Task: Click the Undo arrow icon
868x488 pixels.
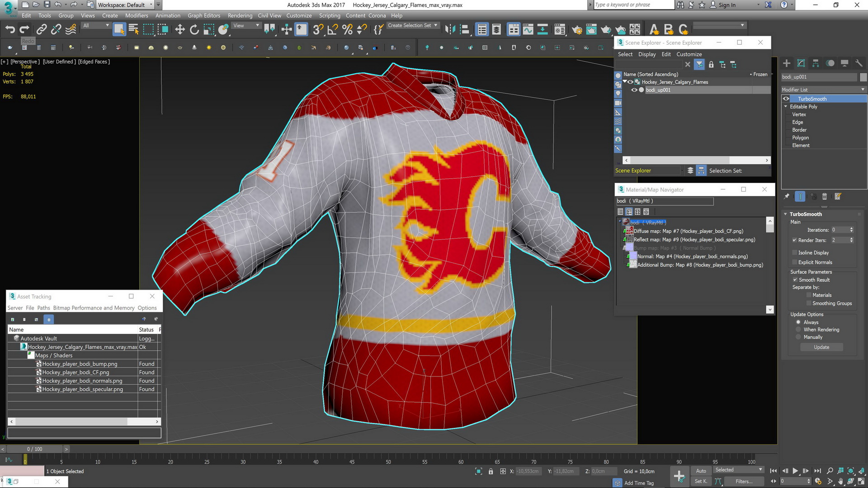Action: click(x=10, y=29)
